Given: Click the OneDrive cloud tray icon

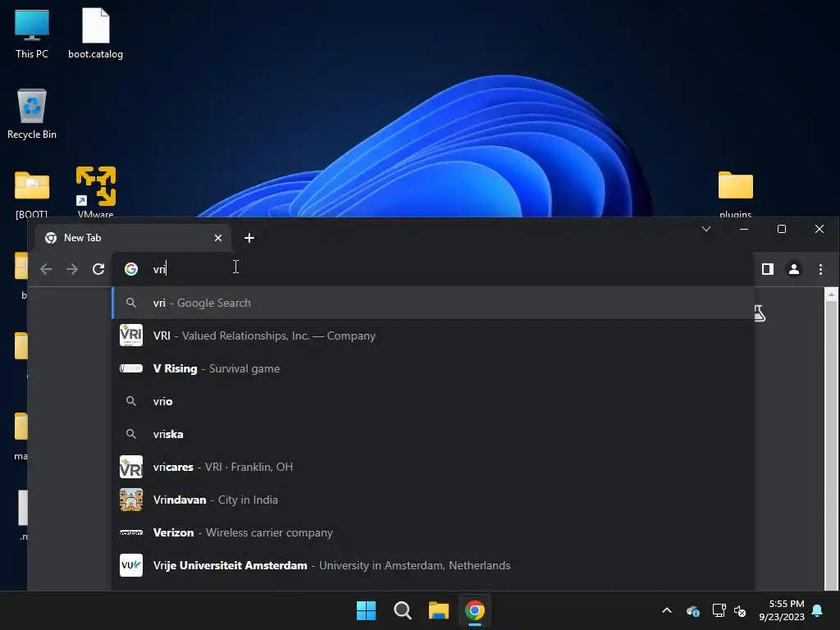Looking at the screenshot, I should [692, 610].
